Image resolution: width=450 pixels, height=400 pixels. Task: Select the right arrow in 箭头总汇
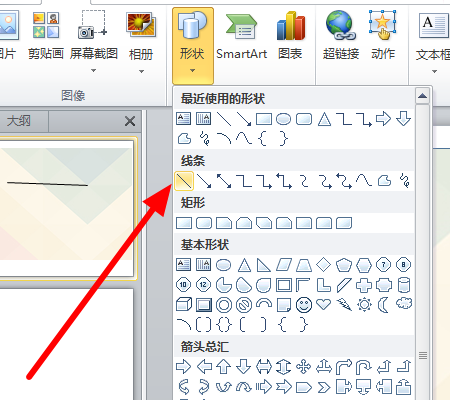[183, 367]
